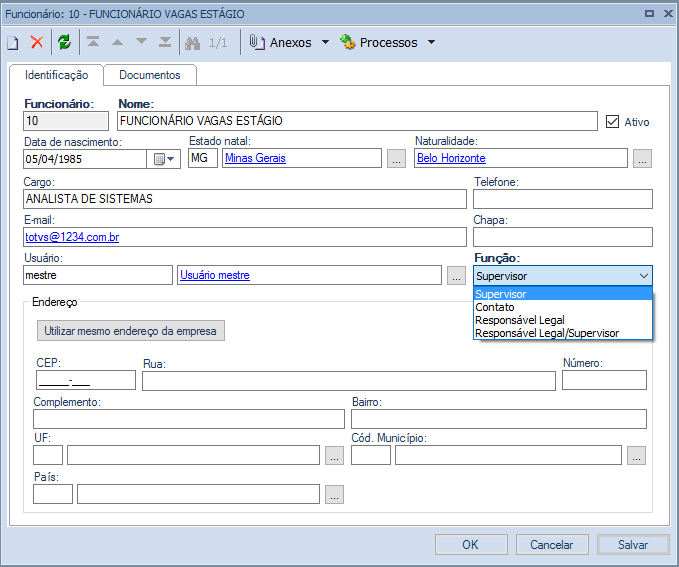Viewport: 679px width, 567px height.
Task: Click the OK button
Action: (x=471, y=544)
